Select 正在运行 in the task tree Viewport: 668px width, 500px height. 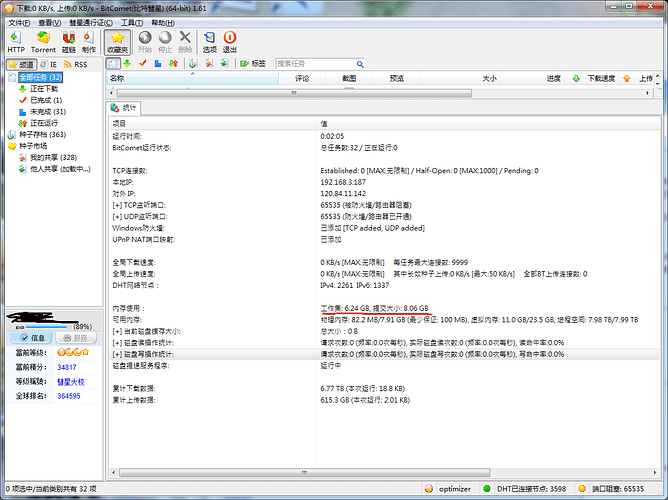44,123
